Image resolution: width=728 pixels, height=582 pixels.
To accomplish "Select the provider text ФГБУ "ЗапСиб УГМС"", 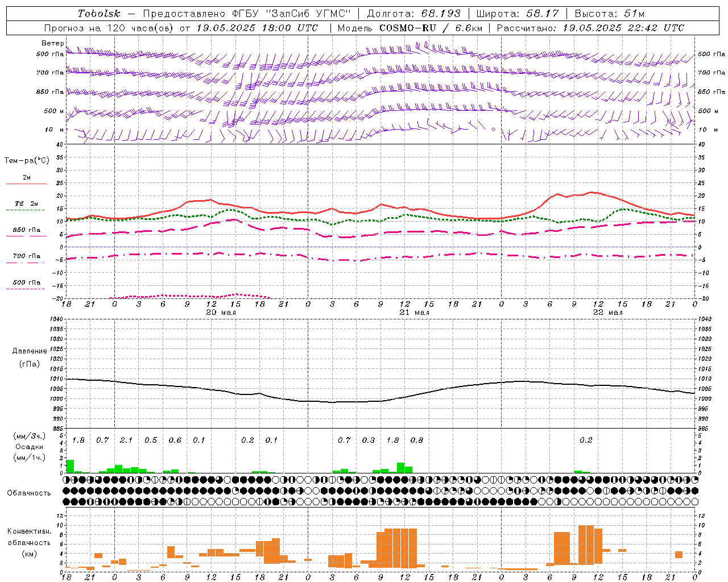I will pyautogui.click(x=292, y=14).
